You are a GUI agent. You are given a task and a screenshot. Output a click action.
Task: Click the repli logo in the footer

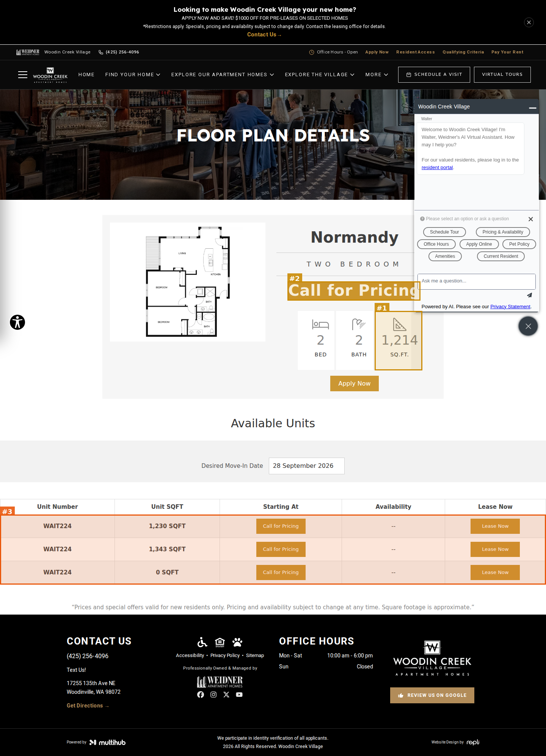pos(473,742)
